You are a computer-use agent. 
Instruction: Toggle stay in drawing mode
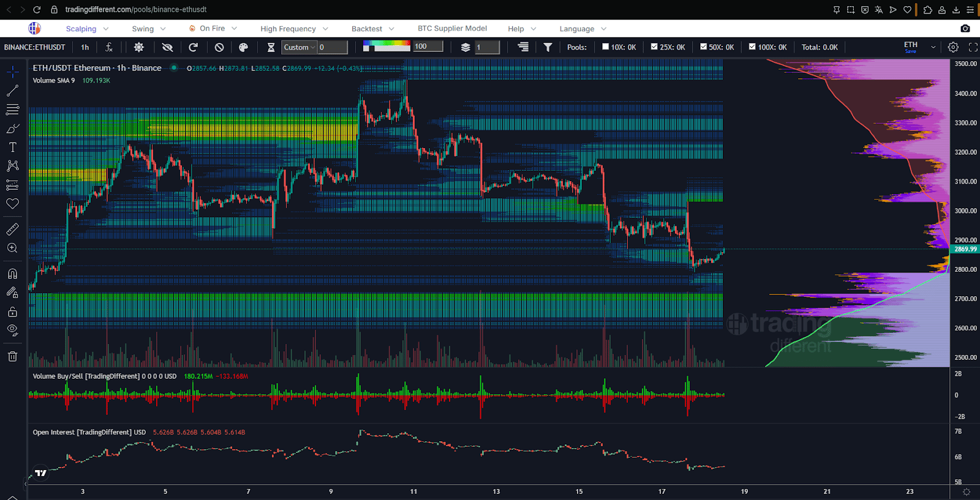point(12,293)
